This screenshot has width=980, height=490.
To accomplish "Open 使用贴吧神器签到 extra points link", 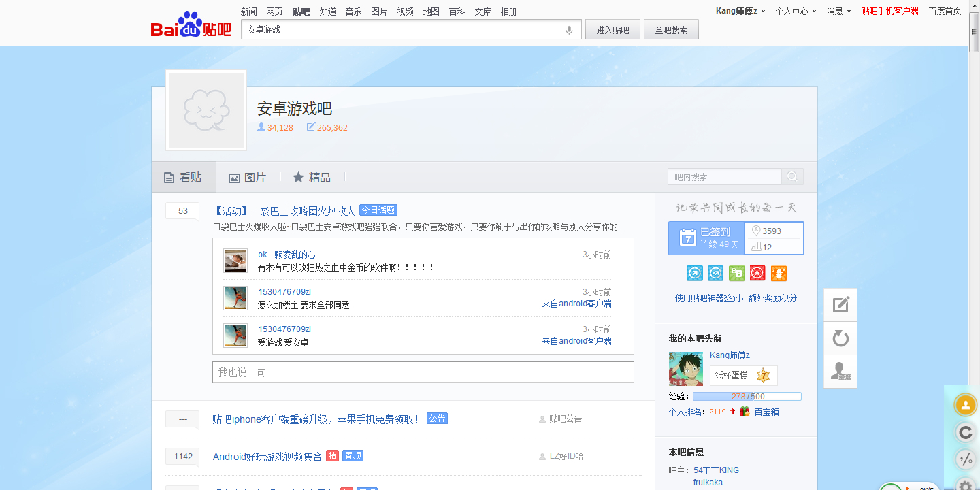I will point(736,298).
